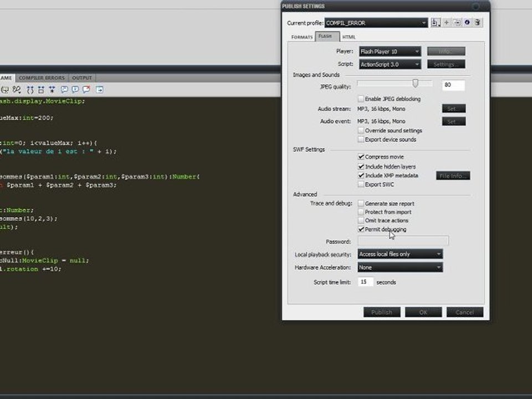
Task: Click Import/Export profile icon
Action: tap(436, 23)
